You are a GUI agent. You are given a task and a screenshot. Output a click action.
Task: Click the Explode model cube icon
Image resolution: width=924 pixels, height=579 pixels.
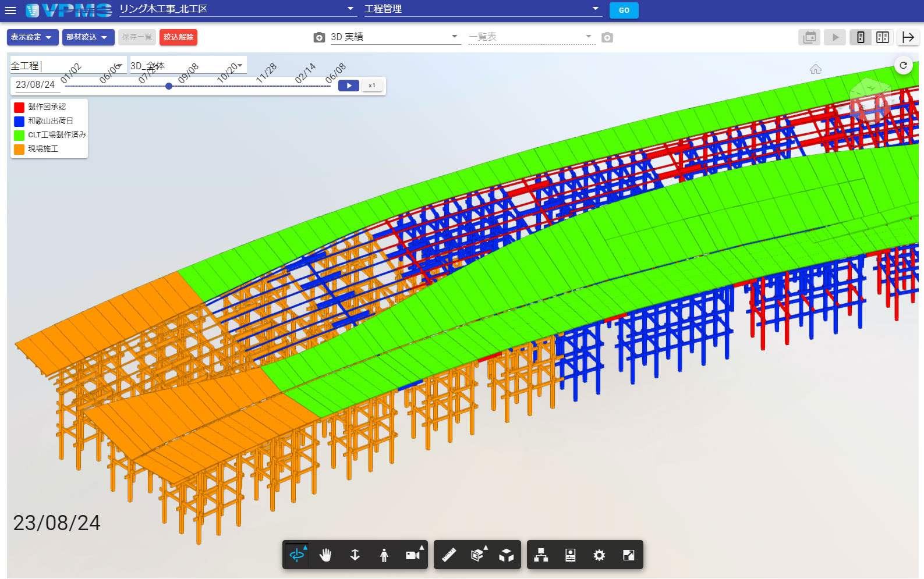(507, 555)
